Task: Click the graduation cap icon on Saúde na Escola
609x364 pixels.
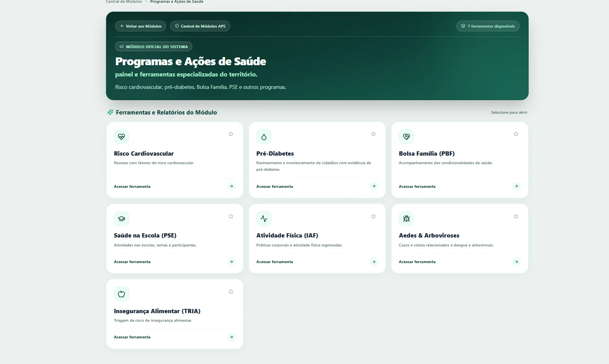Action: [121, 218]
